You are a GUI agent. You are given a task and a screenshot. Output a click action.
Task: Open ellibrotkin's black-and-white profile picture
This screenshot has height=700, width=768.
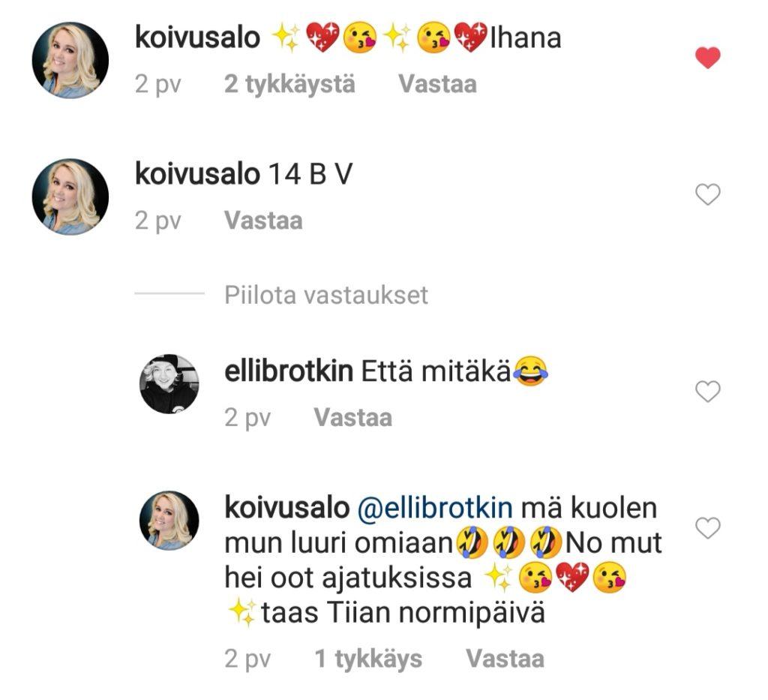click(169, 383)
